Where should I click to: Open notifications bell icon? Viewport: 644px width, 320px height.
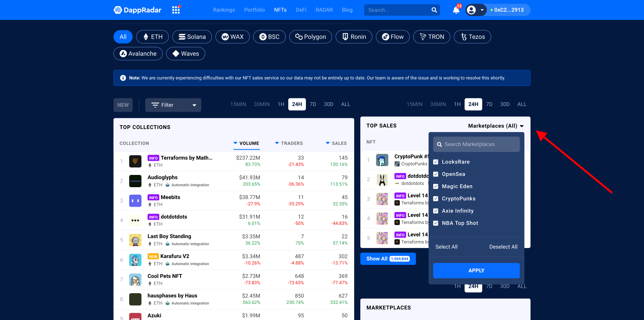[x=456, y=10]
